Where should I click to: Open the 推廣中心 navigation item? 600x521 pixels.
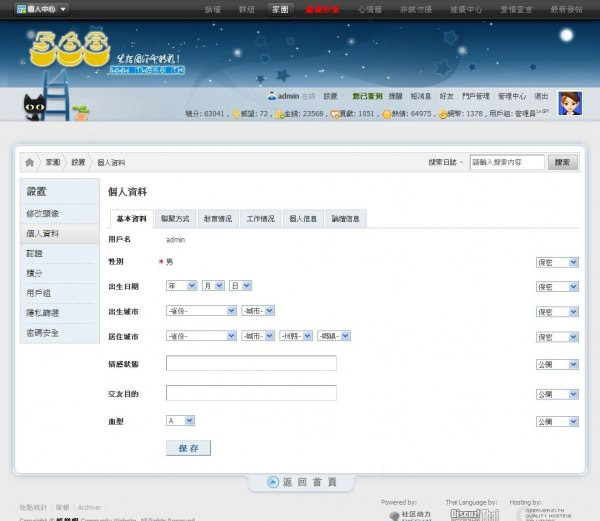[466, 9]
